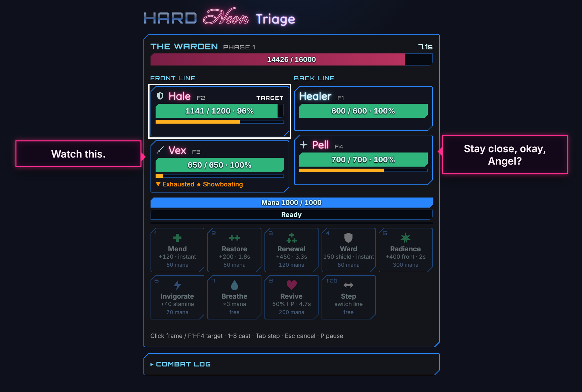This screenshot has height=392, width=582.
Task: Click the Step double-arrow icon
Action: 348,285
